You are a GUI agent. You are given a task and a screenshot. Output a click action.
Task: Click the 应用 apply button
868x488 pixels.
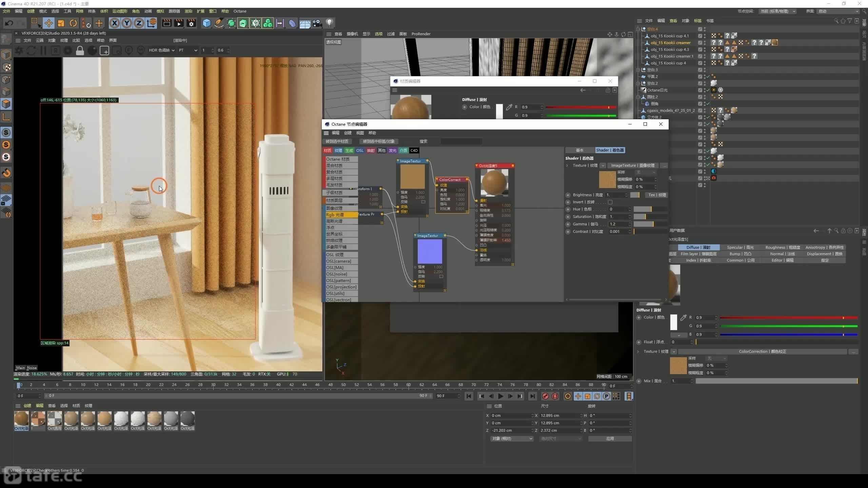tap(610, 439)
